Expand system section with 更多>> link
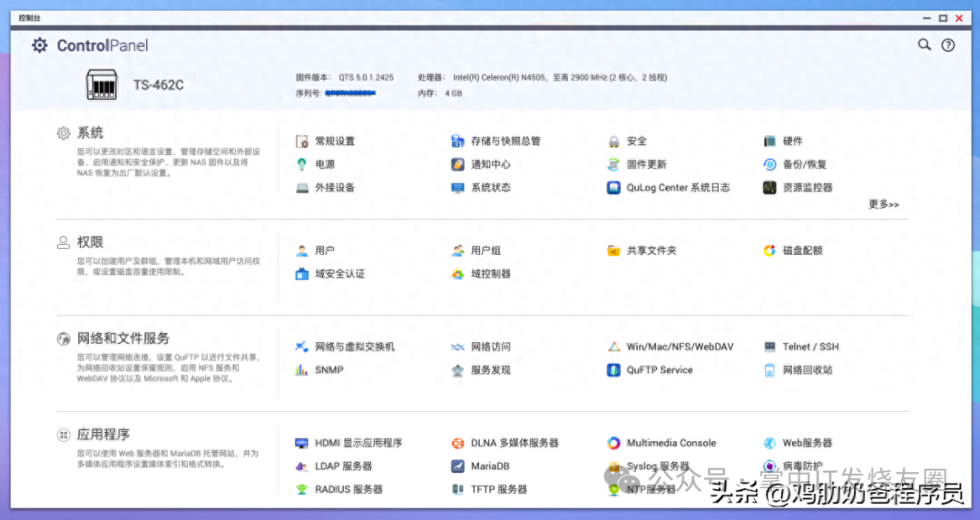Screen dimensions: 980x520 click(883, 204)
